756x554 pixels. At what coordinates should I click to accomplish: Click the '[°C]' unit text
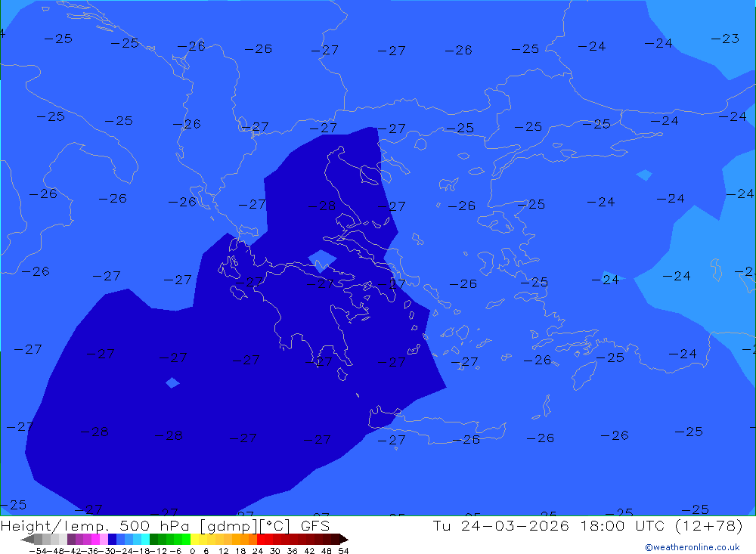click(x=274, y=526)
